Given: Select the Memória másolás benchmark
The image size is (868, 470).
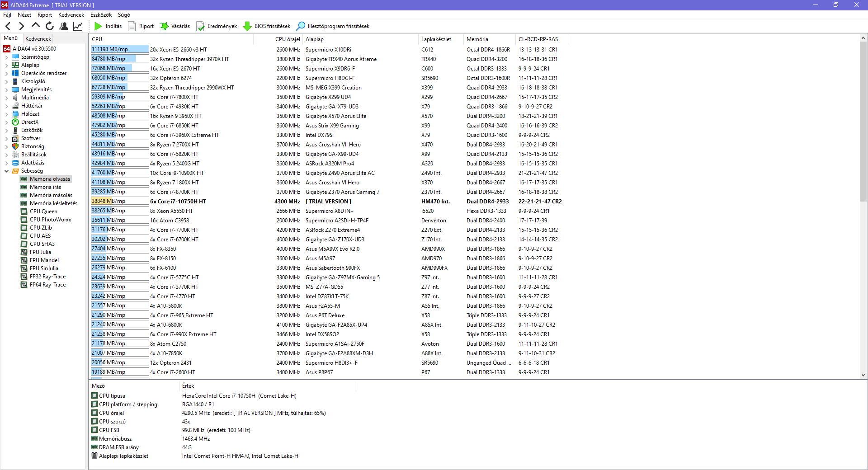Looking at the screenshot, I should [x=51, y=195].
